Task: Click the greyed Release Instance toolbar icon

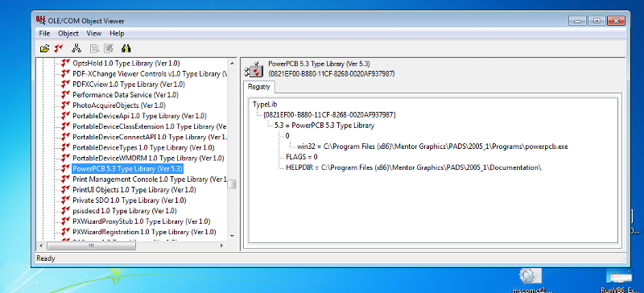Action: 108,48
